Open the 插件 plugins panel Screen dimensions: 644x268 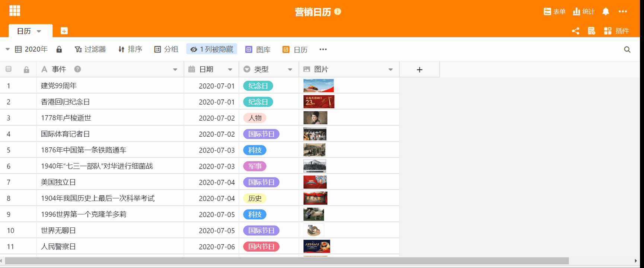click(616, 31)
